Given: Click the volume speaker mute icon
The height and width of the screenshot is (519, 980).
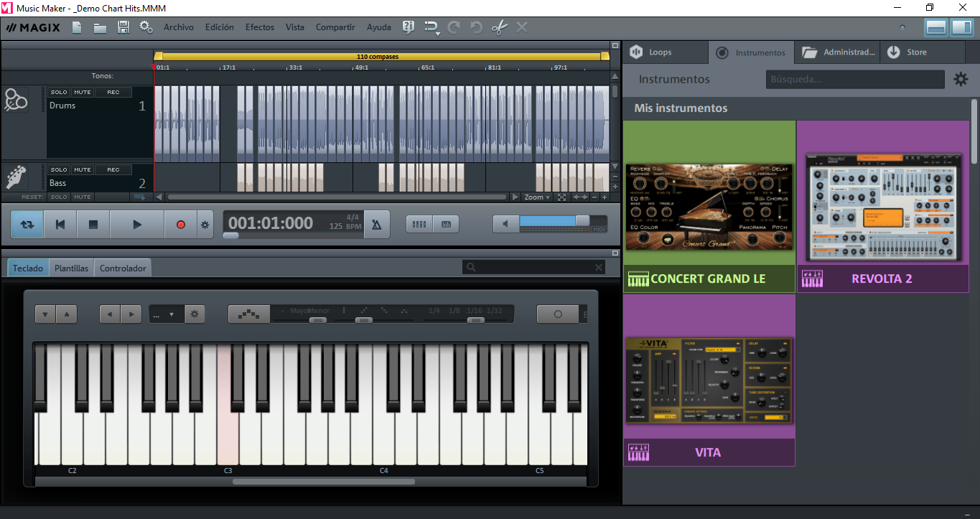Looking at the screenshot, I should pos(505,224).
